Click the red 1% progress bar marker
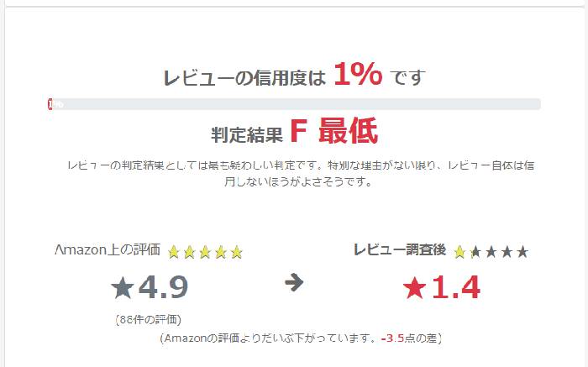 tap(50, 104)
